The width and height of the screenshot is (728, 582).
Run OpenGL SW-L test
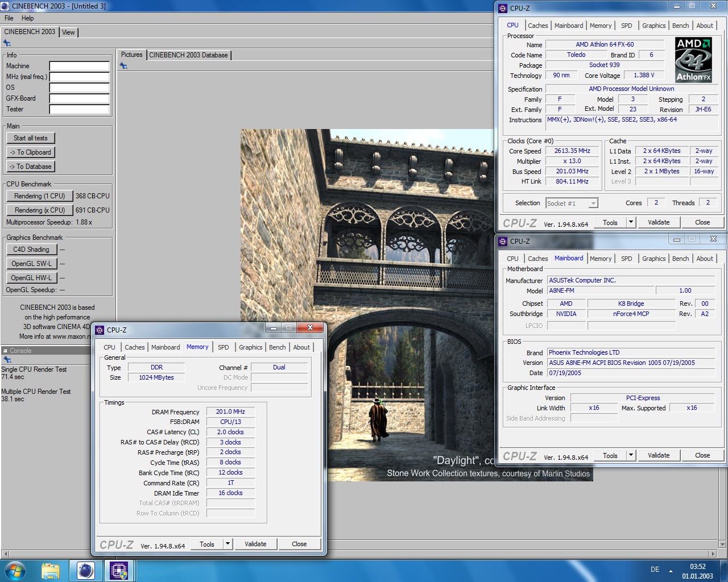point(31,264)
